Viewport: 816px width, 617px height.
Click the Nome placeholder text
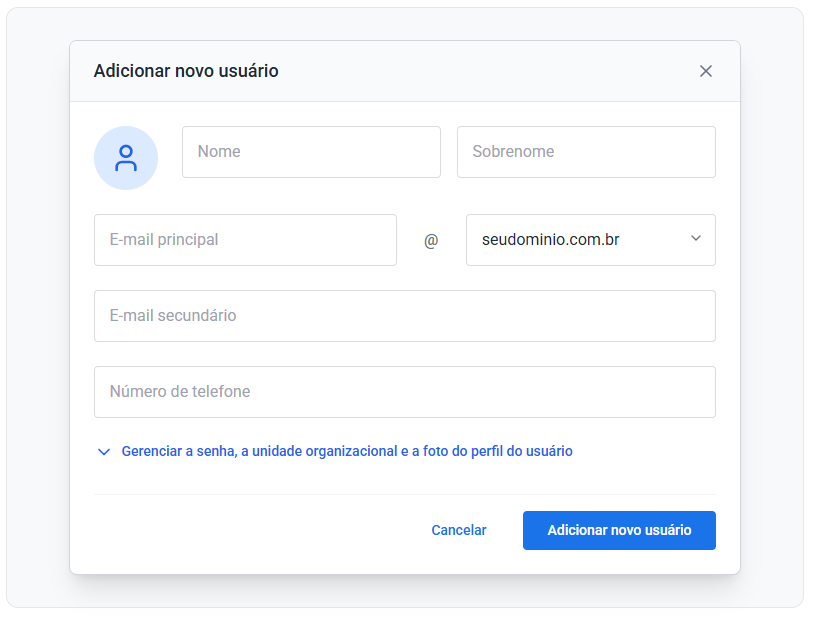pos(219,152)
